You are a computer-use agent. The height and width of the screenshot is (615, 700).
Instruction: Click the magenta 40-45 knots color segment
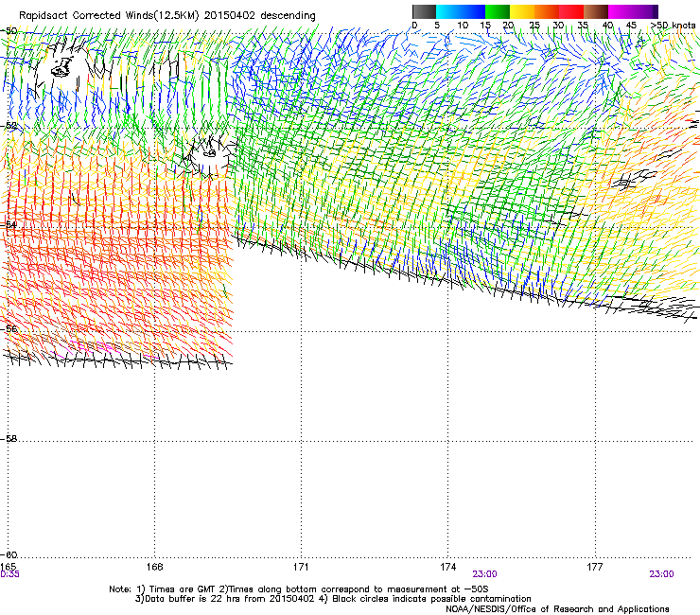pos(621,11)
